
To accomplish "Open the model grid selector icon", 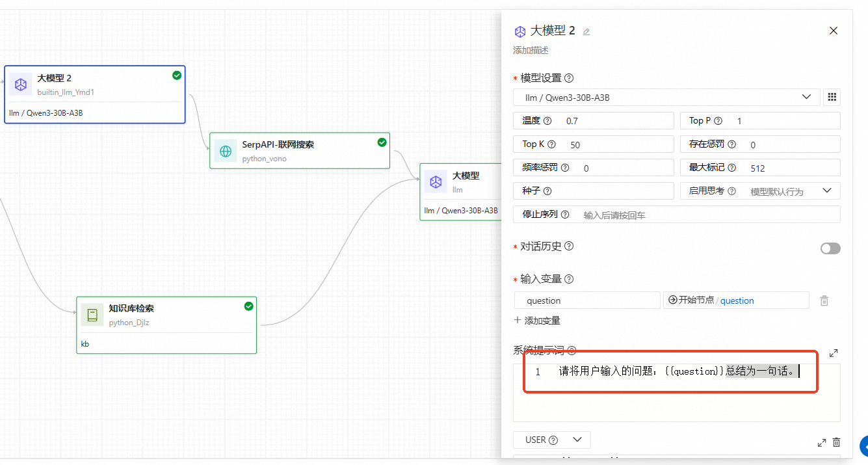I will coord(832,98).
